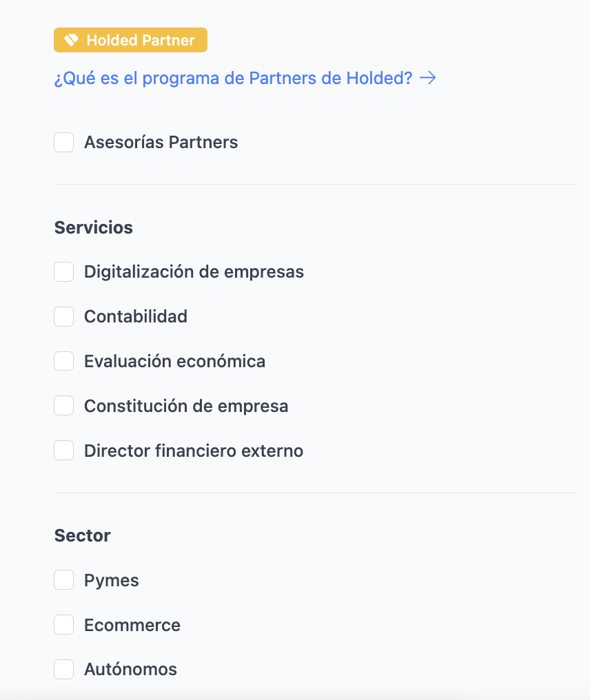Enable the Director financiero externo checkbox
This screenshot has width=590, height=700.
pos(63,450)
